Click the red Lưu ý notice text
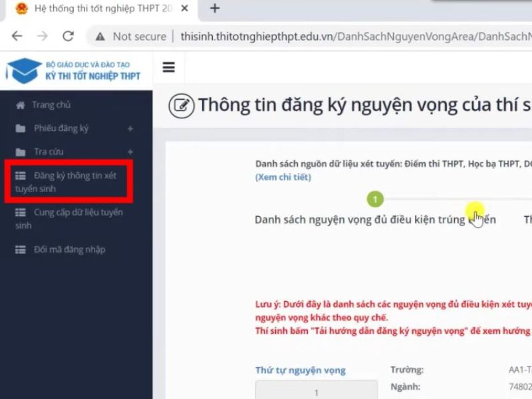This screenshot has height=399, width=532. tap(393, 318)
